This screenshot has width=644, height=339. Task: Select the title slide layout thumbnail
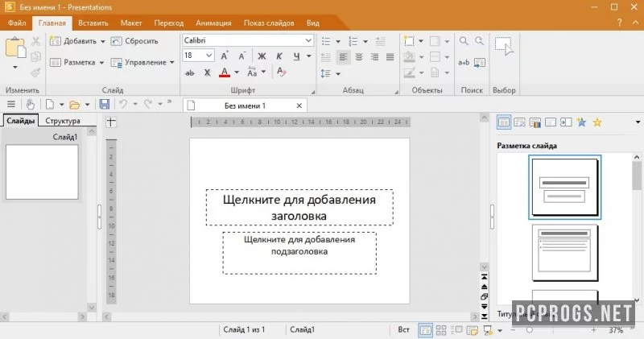(565, 187)
